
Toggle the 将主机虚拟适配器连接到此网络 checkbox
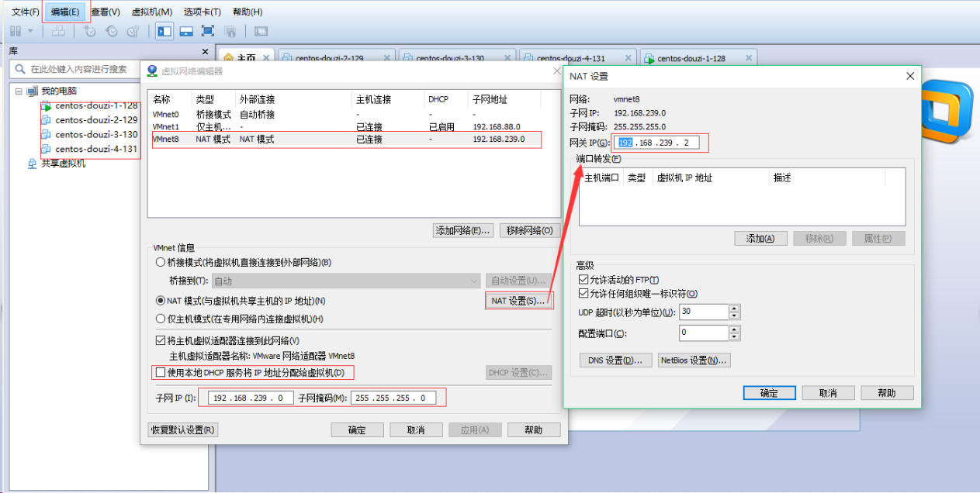[x=161, y=340]
